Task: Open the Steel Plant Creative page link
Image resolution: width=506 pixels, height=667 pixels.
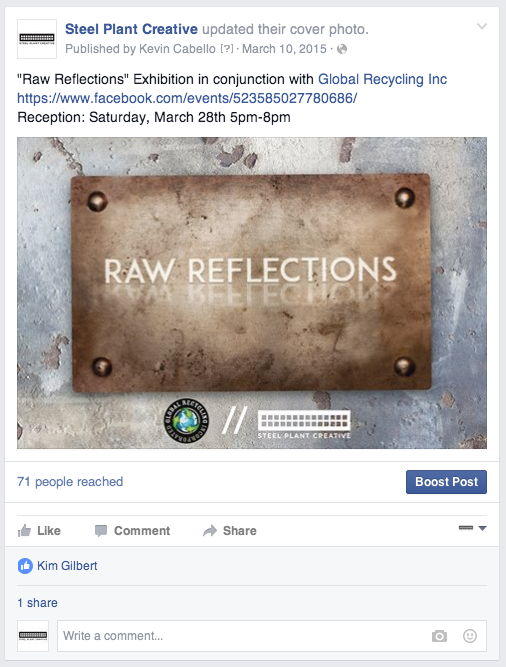Action: tap(131, 29)
